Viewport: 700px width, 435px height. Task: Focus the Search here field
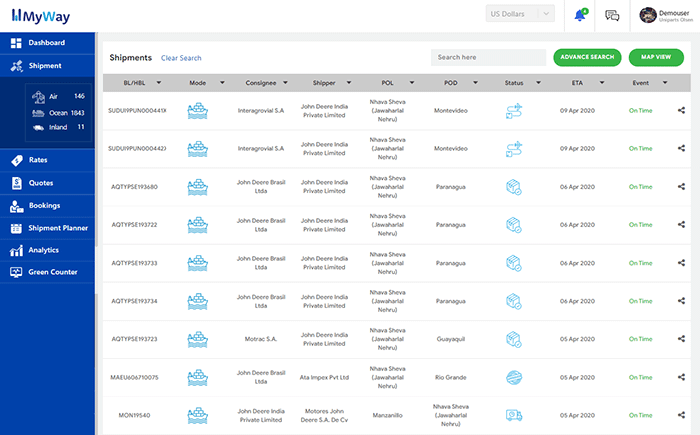pos(488,57)
